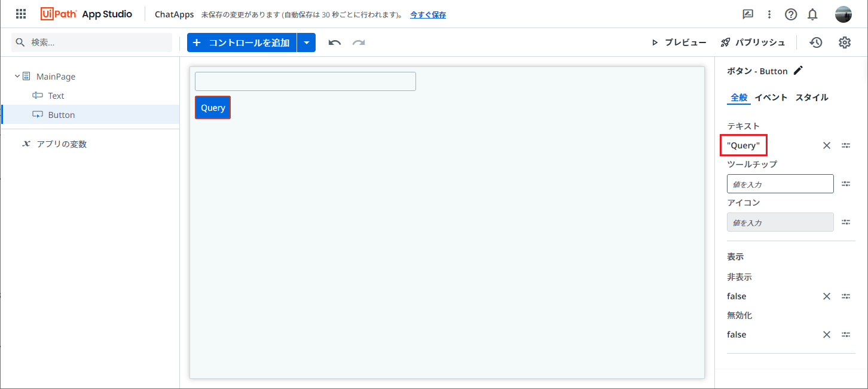Click the コントロールを追加 button
Screen dimensions: 868x389
pyautogui.click(x=242, y=42)
